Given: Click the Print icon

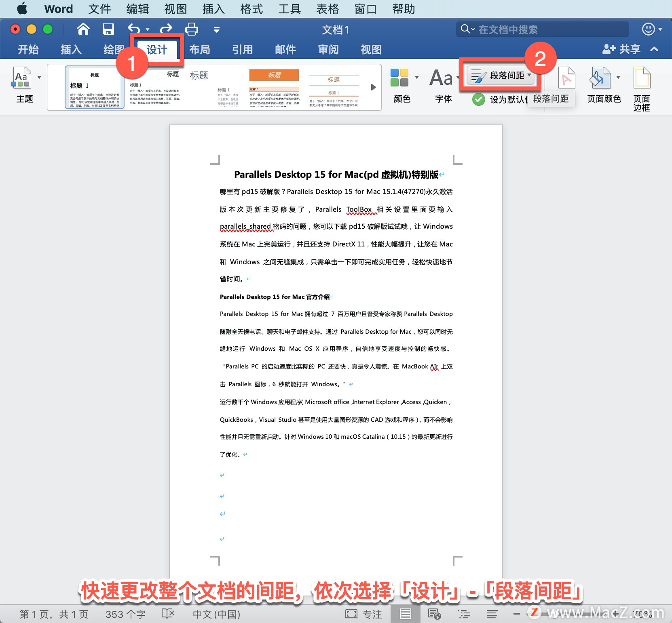Looking at the screenshot, I should point(191,29).
